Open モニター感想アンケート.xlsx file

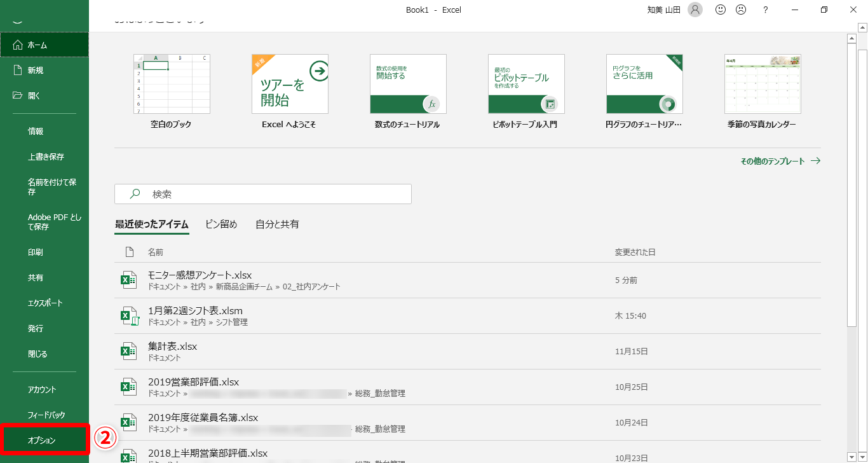(468, 280)
